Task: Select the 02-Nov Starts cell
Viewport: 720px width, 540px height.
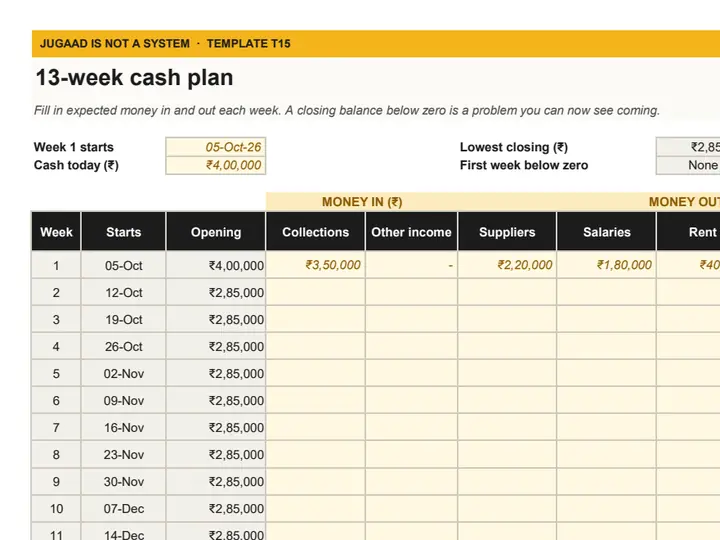Action: click(x=124, y=373)
